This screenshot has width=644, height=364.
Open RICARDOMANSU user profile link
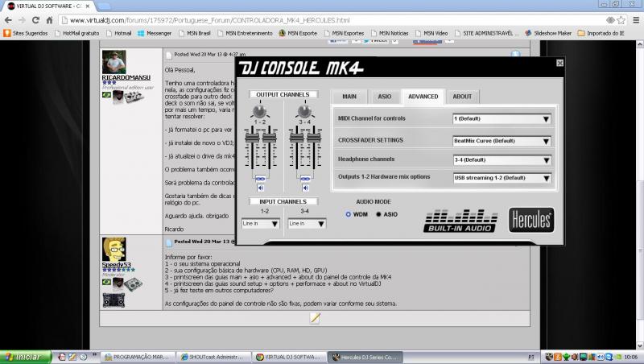pyautogui.click(x=126, y=77)
